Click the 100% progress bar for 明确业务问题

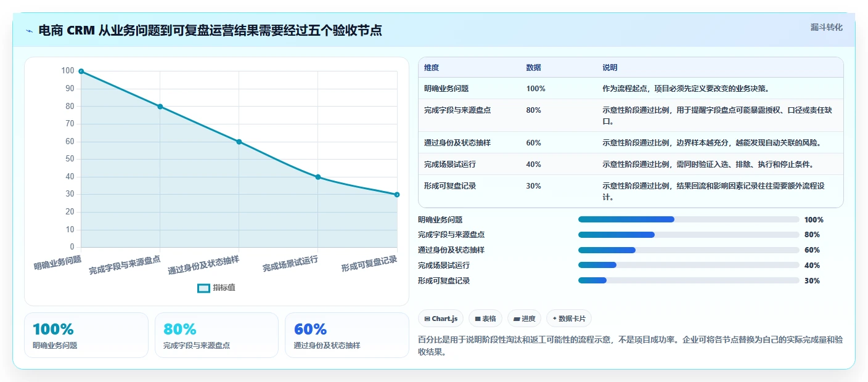[x=689, y=219]
